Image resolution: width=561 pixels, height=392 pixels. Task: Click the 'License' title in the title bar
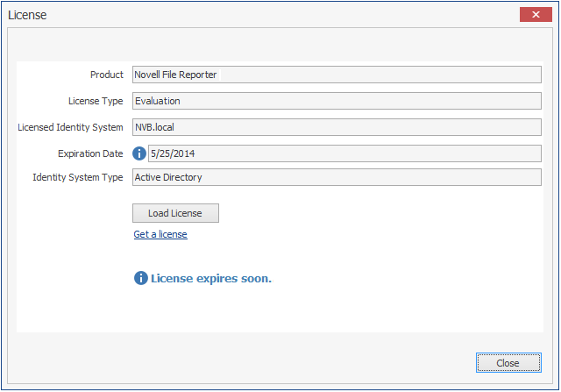[x=27, y=15]
